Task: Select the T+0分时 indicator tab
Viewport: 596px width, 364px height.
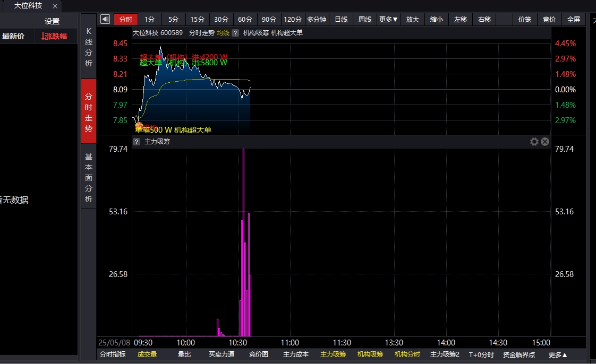Action: 481,354
